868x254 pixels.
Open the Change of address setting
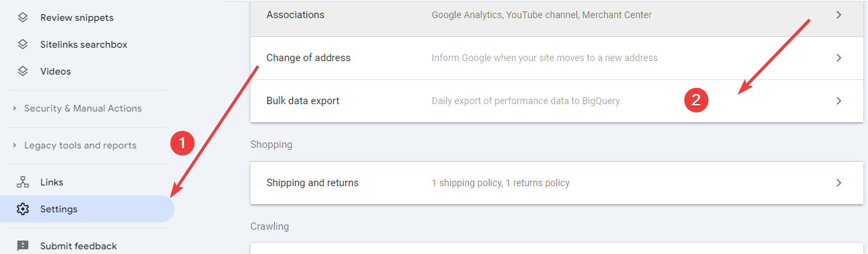click(x=556, y=58)
